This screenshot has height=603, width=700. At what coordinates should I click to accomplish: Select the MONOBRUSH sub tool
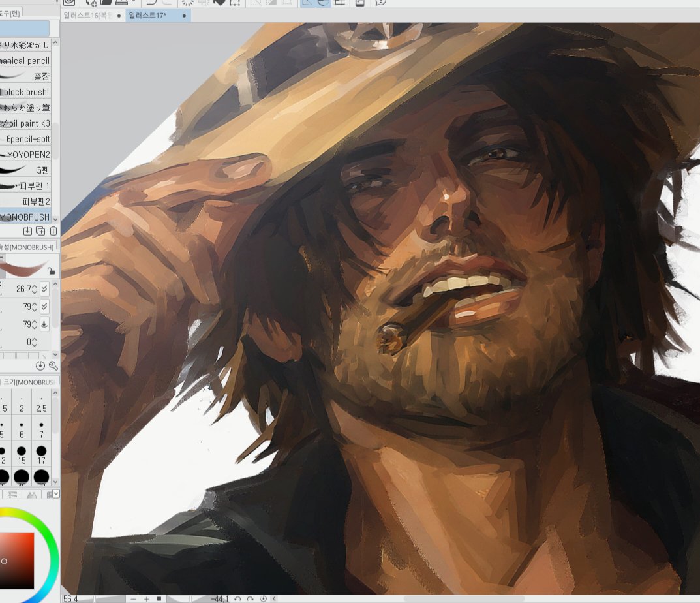click(25, 217)
